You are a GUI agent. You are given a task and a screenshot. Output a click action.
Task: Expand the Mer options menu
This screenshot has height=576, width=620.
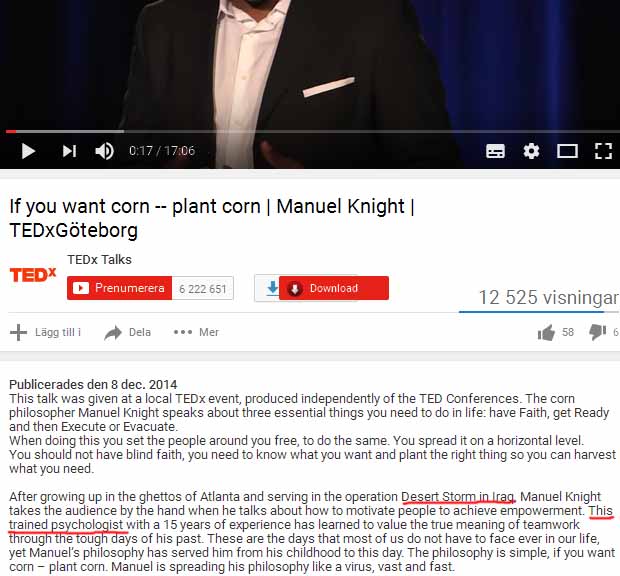coord(196,332)
